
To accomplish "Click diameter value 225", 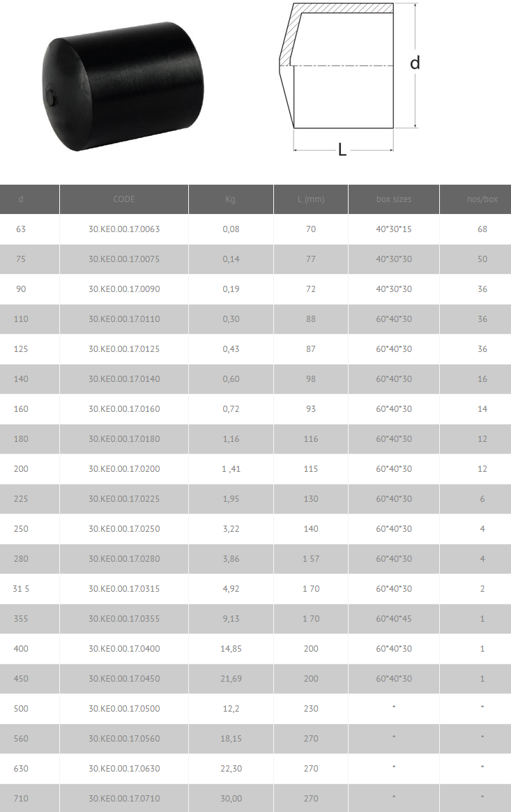I will pos(21,499).
